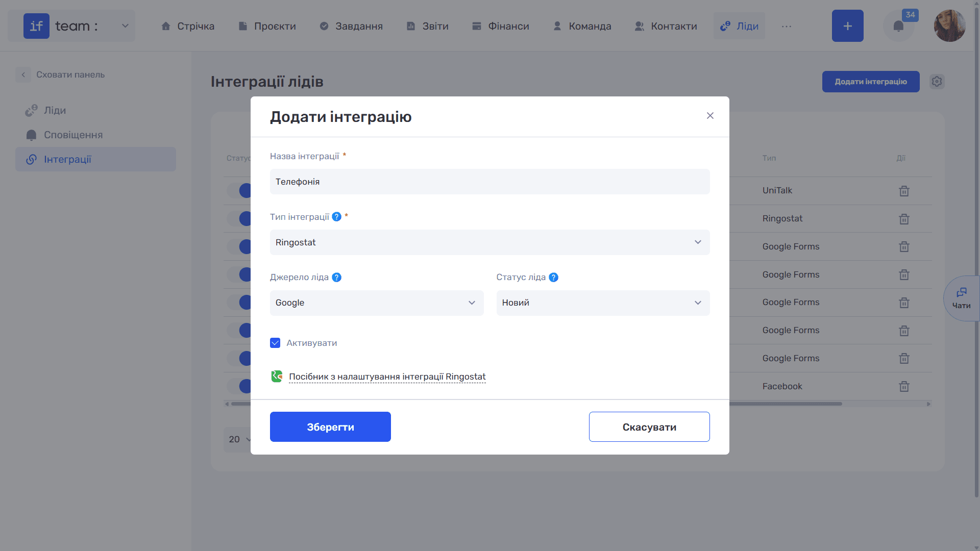Image resolution: width=980 pixels, height=551 pixels.
Task: Click the Сховати панель text
Action: click(x=70, y=74)
